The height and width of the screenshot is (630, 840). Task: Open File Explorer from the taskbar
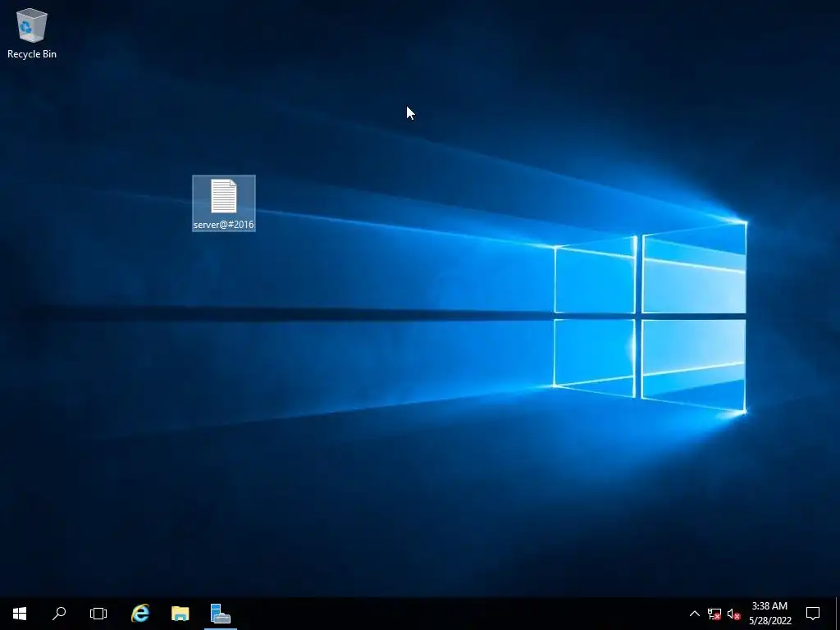pyautogui.click(x=180, y=614)
